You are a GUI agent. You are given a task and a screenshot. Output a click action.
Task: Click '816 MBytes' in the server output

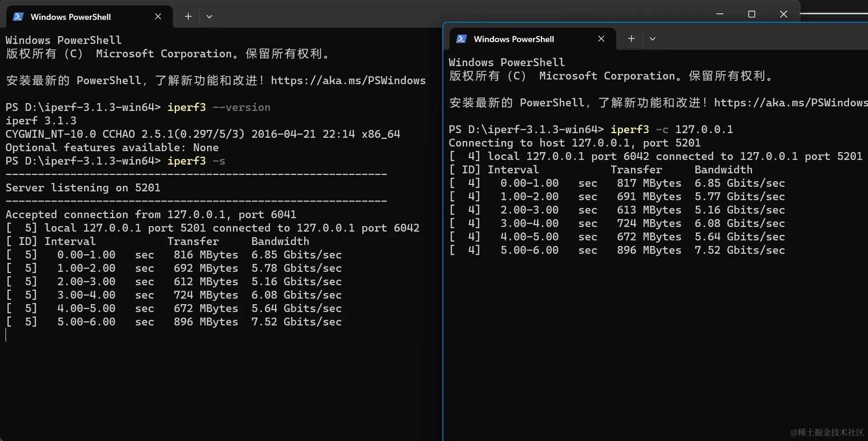[x=206, y=255]
